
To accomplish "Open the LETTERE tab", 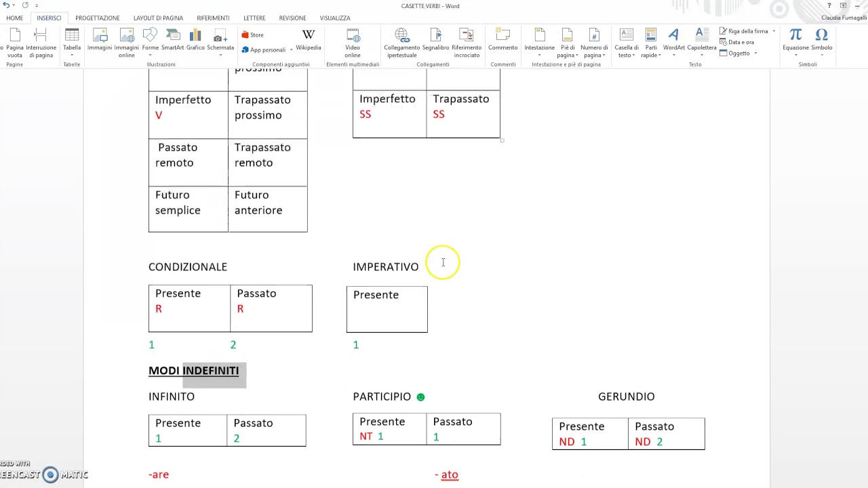I will 254,18.
